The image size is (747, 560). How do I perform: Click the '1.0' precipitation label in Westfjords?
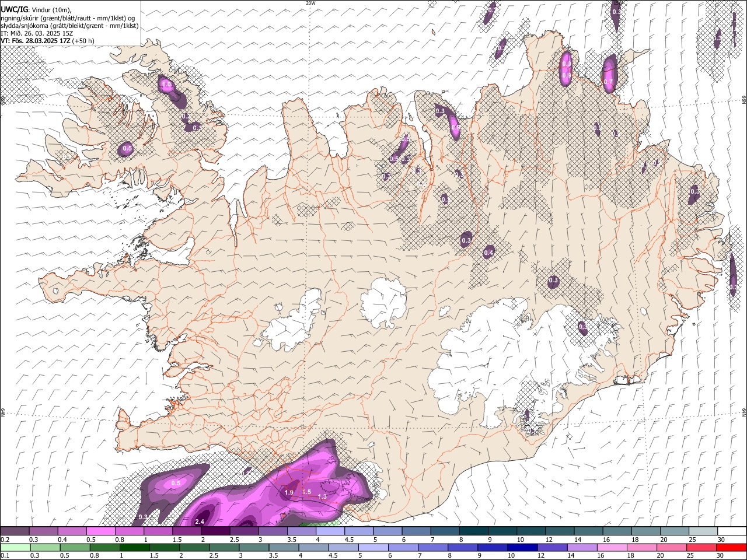(166, 85)
